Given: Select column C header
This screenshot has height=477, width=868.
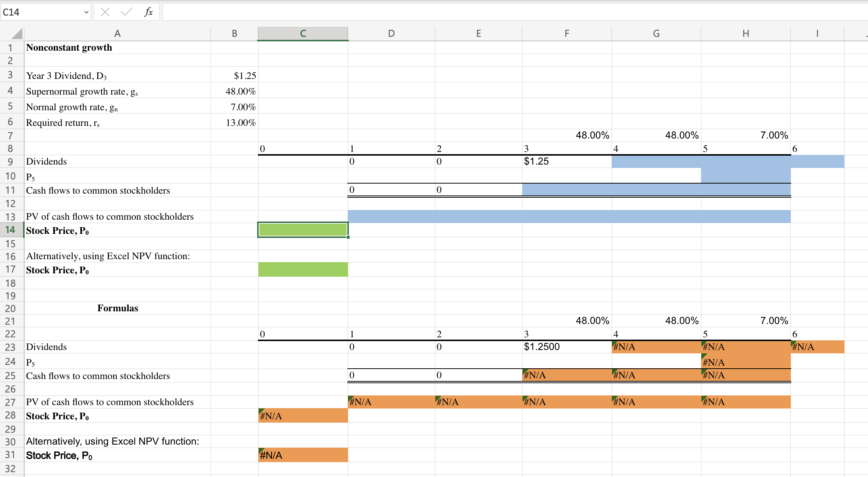Looking at the screenshot, I should 303,34.
